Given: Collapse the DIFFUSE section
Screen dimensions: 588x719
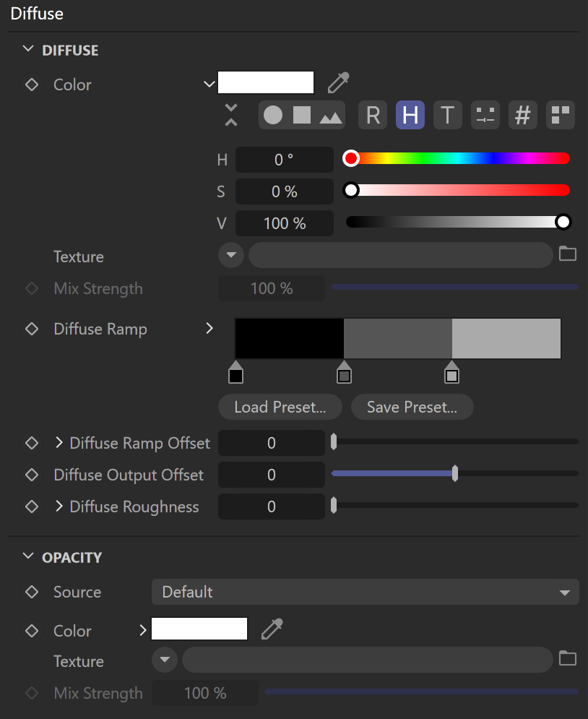Looking at the screenshot, I should point(28,49).
